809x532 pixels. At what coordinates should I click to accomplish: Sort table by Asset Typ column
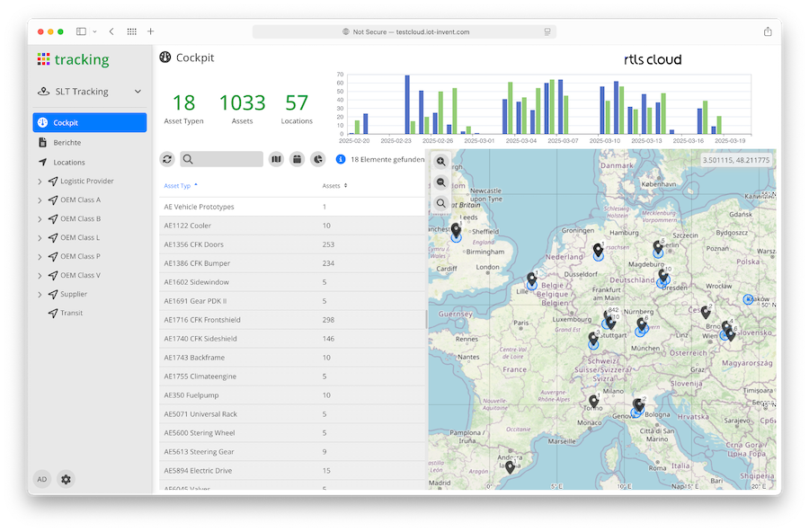pos(177,186)
